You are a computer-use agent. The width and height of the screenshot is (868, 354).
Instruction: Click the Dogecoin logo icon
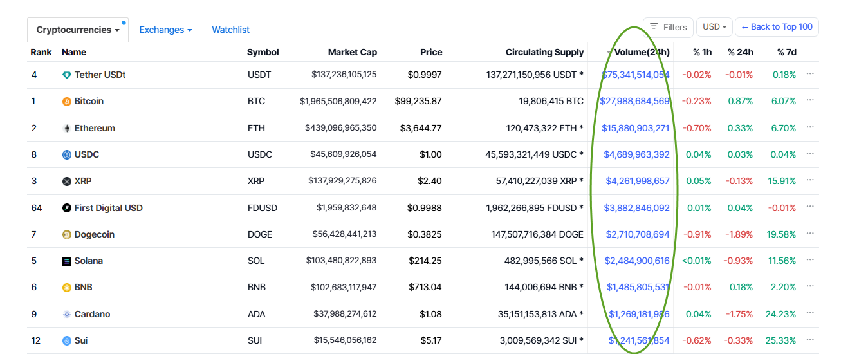click(x=67, y=235)
